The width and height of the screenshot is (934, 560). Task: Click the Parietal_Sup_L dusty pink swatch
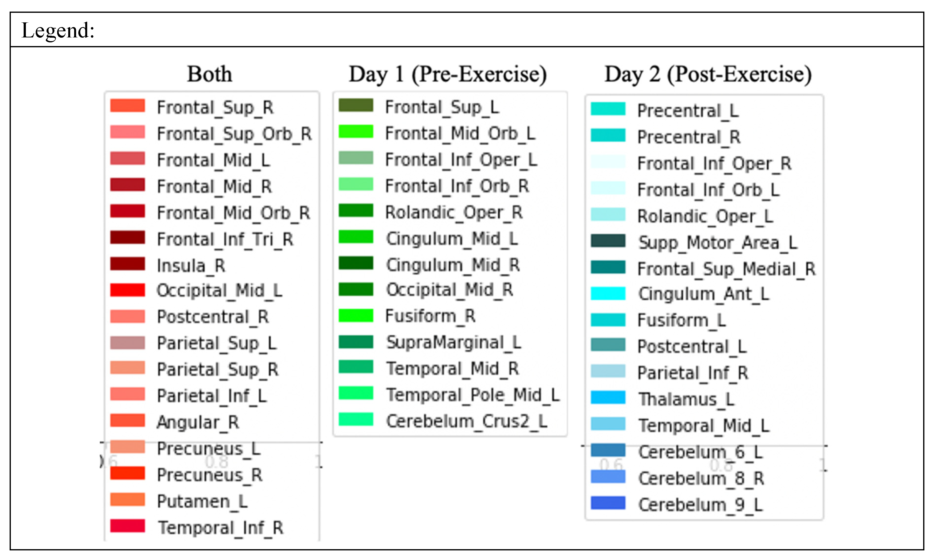(128, 343)
